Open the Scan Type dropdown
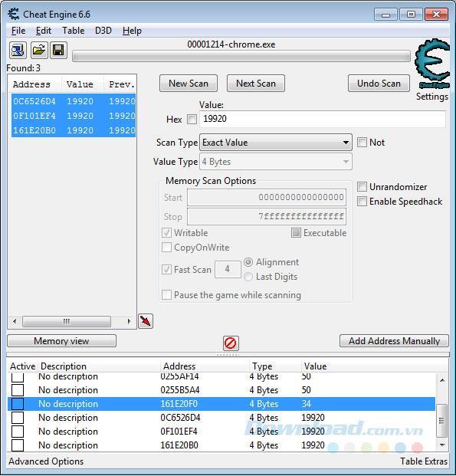The height and width of the screenshot is (476, 456). [276, 143]
